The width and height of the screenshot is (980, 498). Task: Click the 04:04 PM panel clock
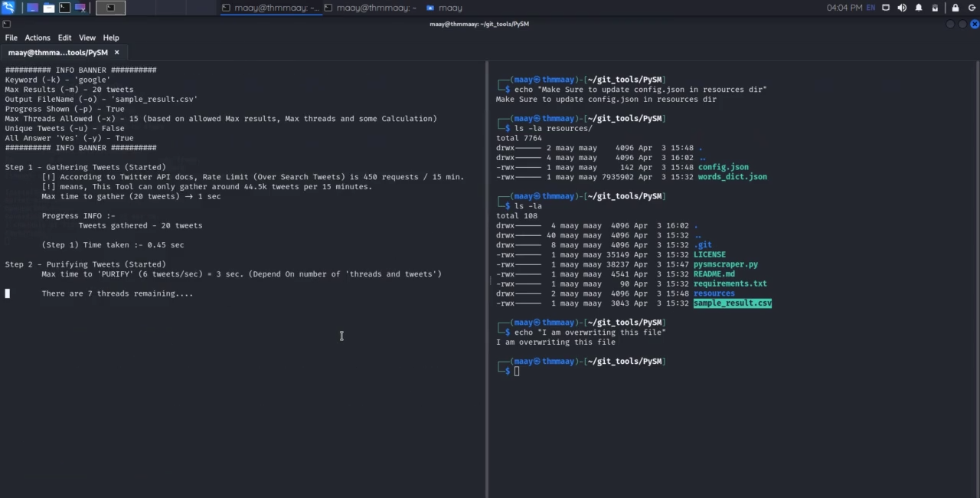tap(844, 8)
